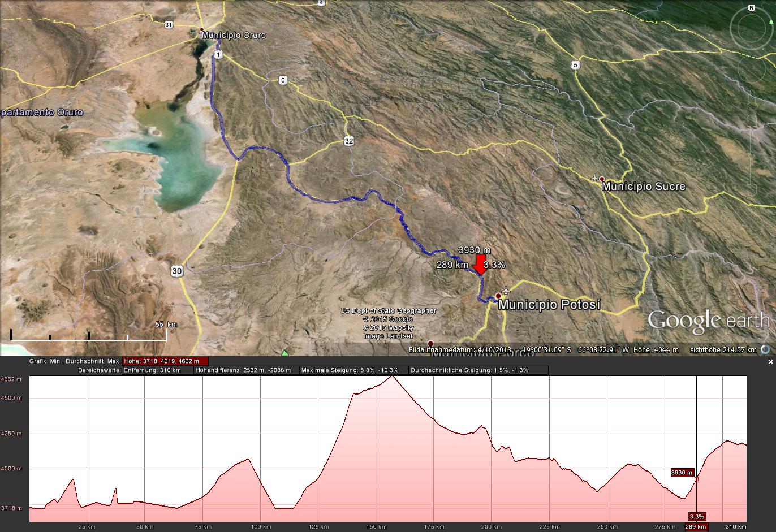Click the Route 5 highway shield
Viewport: 776px width, 532px height.
click(x=576, y=65)
